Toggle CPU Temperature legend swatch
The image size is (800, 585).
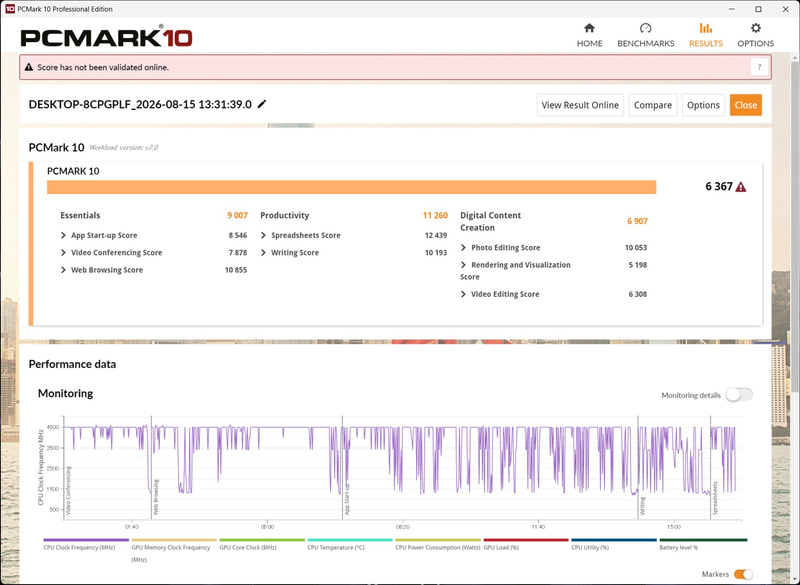pos(350,540)
